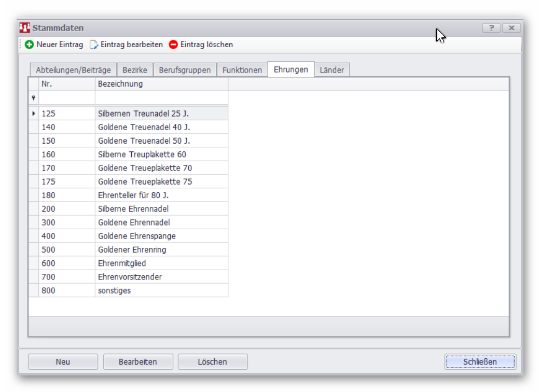Click the Löschen button at the bottom
The image size is (540, 392).
coord(212,362)
